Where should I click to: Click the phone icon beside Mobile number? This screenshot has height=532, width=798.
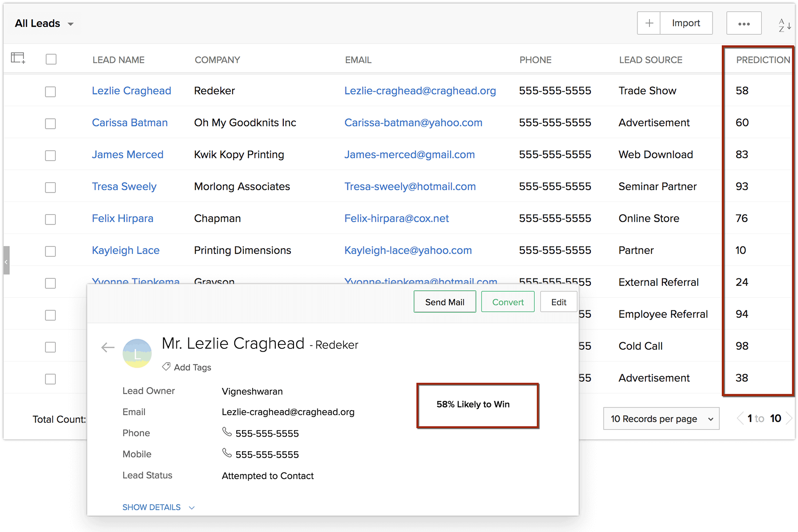point(227,453)
